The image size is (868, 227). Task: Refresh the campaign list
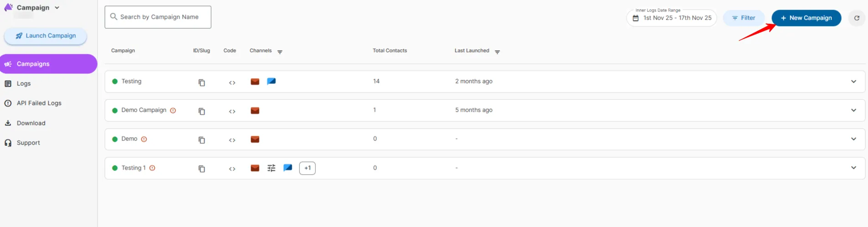[x=857, y=18]
